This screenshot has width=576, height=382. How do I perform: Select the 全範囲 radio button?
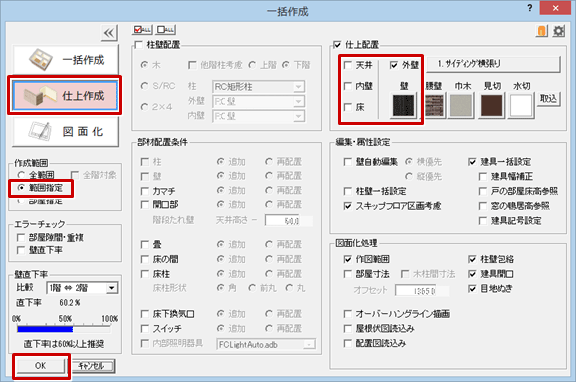pyautogui.click(x=21, y=175)
